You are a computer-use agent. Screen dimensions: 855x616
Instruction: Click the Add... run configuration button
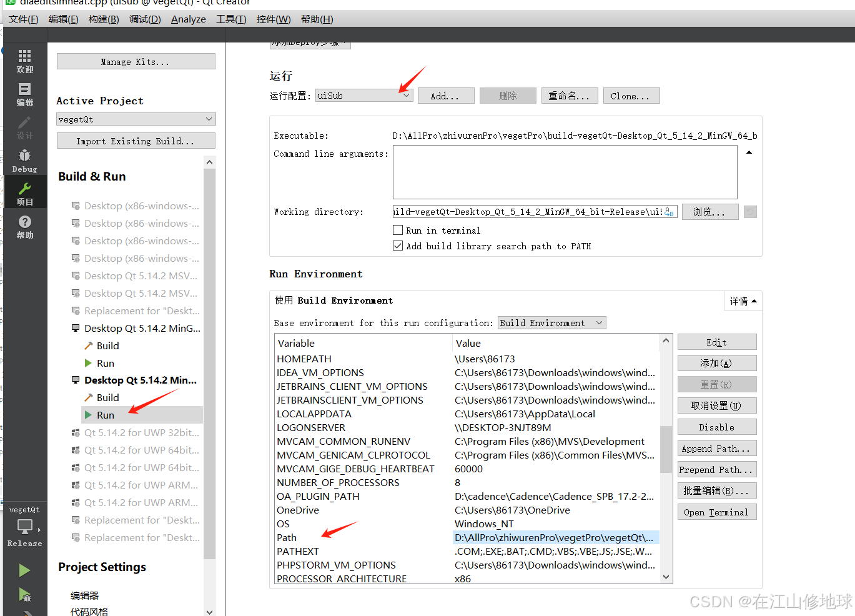pos(446,96)
